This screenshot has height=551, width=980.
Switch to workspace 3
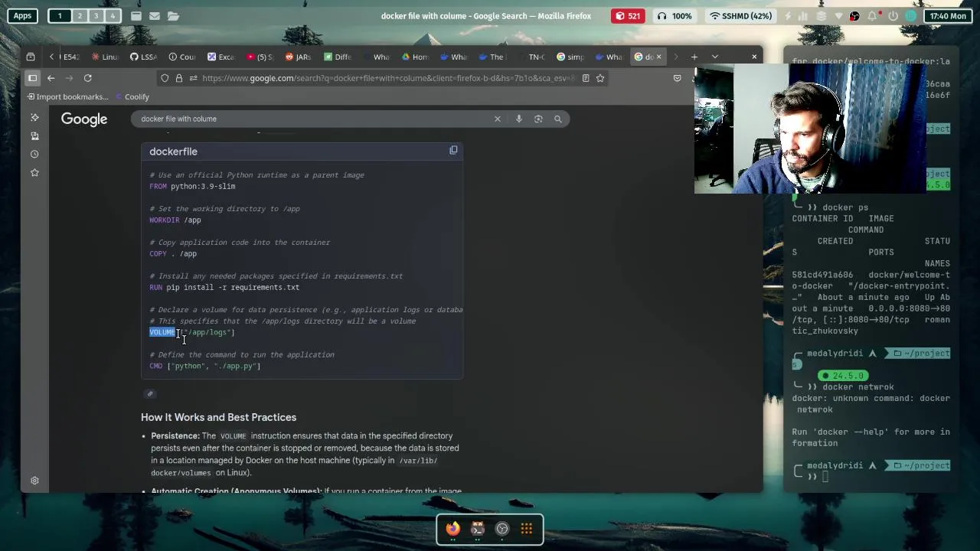pyautogui.click(x=96, y=16)
